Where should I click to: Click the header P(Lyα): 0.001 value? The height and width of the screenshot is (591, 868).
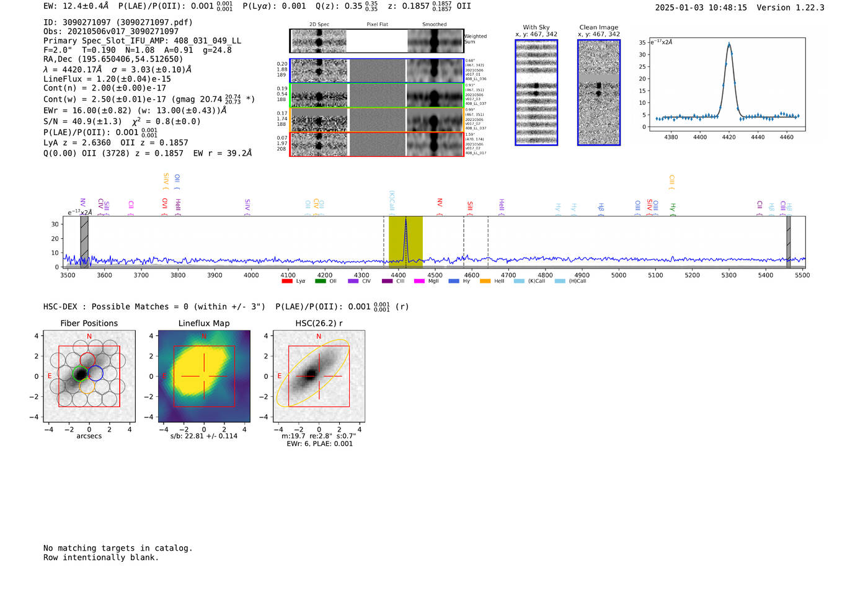274,6
